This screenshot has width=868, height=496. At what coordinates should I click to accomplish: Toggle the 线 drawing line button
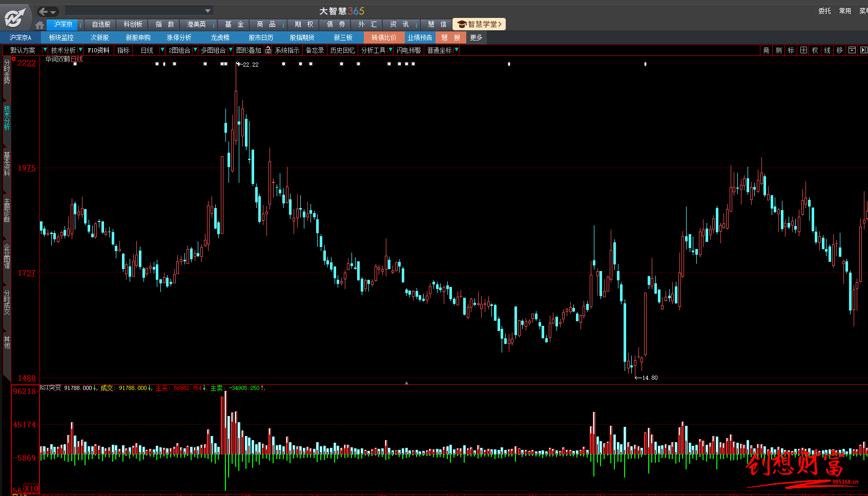click(x=827, y=50)
